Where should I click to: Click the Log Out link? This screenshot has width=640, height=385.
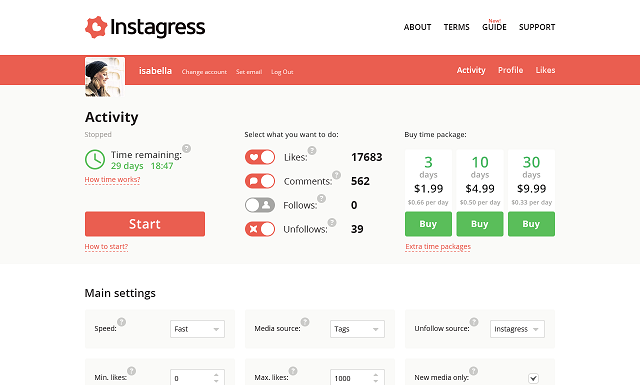pos(282,72)
